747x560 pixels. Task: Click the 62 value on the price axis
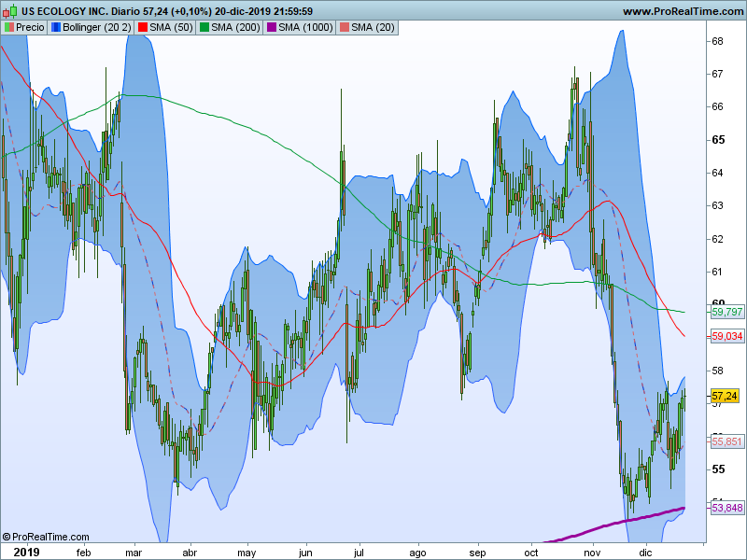(x=717, y=239)
